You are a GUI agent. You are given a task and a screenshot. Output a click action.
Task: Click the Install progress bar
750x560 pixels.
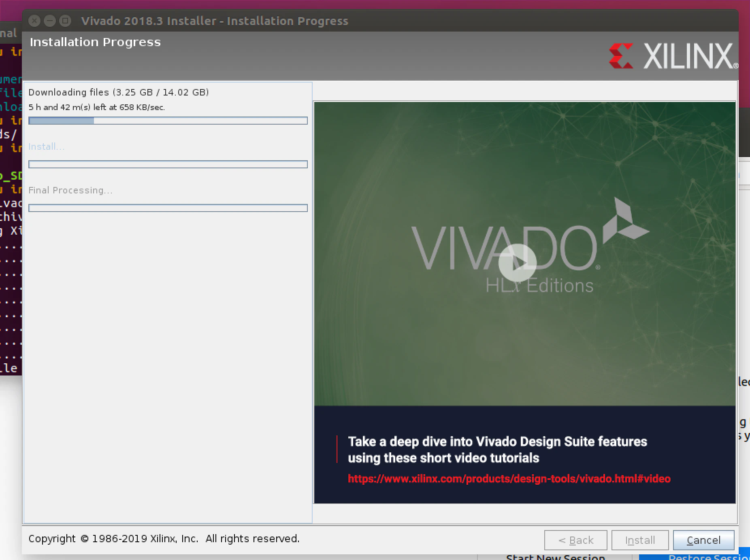pyautogui.click(x=168, y=164)
